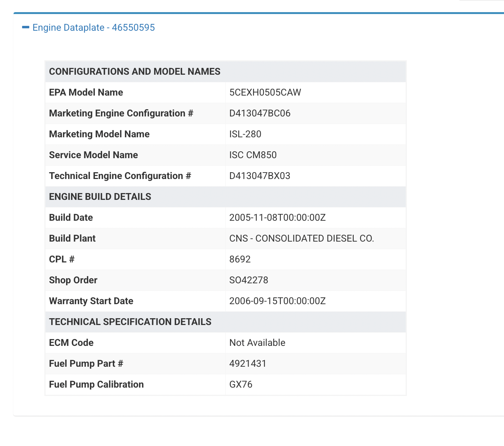Select the Fuel Pump Part # value 4921431
This screenshot has width=504, height=446.
pyautogui.click(x=247, y=364)
